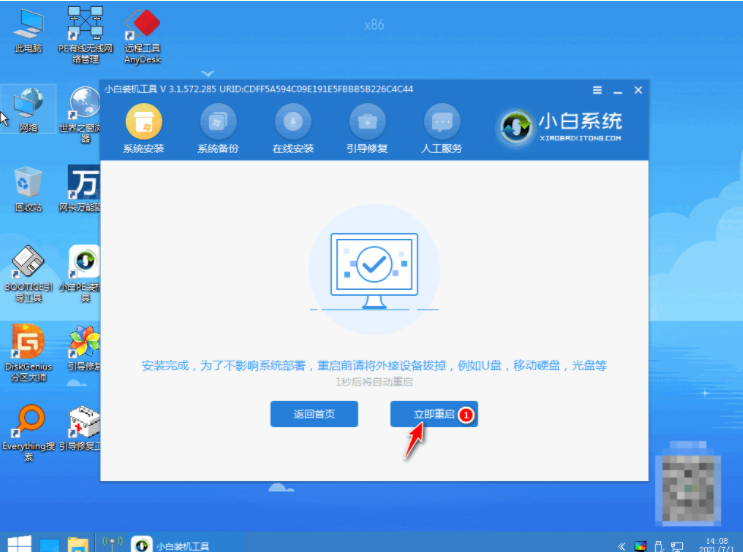This screenshot has width=743, height=552.
Task: Select DiskGenius分区大师 desktop icon
Action: click(x=28, y=353)
